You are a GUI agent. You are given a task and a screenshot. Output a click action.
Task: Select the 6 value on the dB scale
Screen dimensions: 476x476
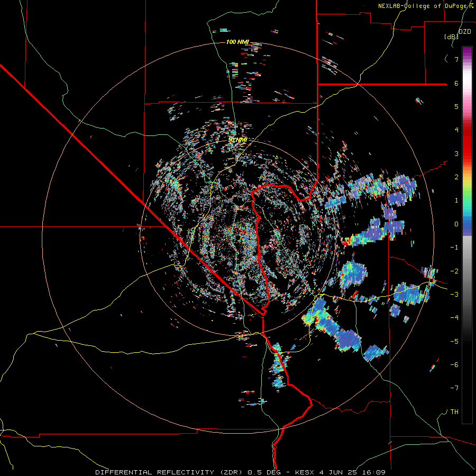(x=456, y=83)
